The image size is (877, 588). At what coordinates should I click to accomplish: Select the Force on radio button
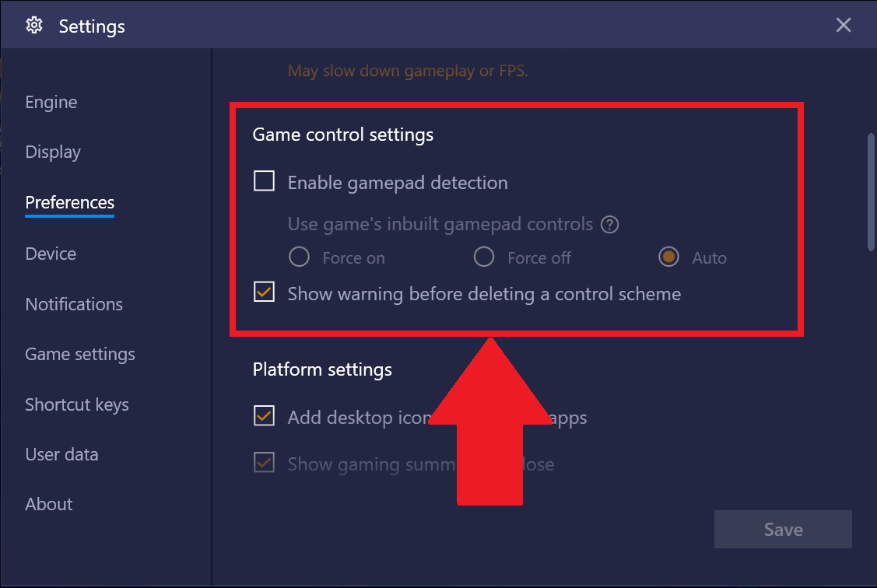(299, 257)
